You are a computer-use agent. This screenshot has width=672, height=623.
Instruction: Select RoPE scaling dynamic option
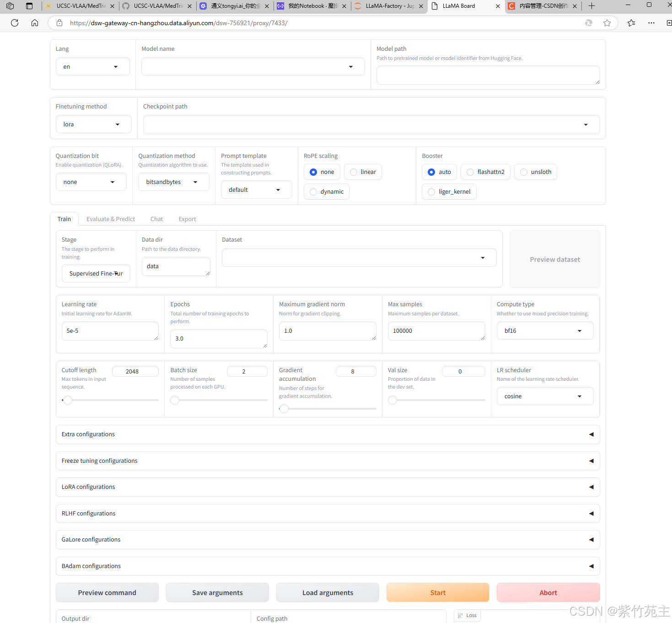click(327, 192)
